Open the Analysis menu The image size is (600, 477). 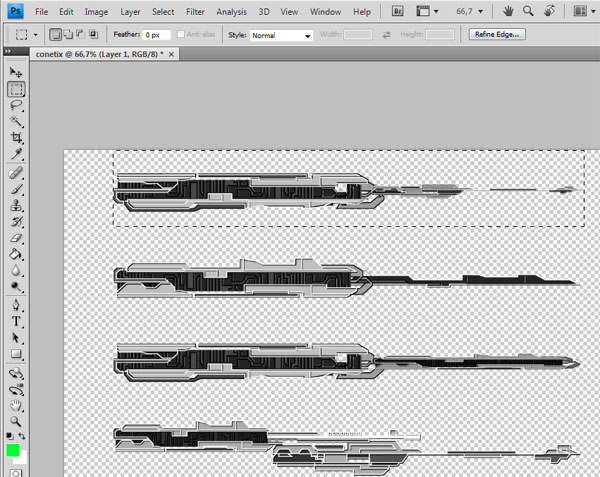[232, 12]
